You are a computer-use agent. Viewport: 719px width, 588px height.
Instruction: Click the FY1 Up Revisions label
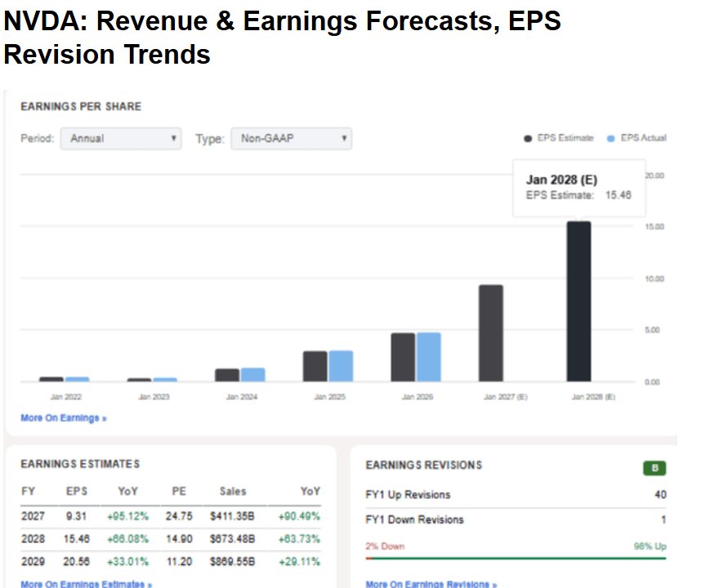408,495
